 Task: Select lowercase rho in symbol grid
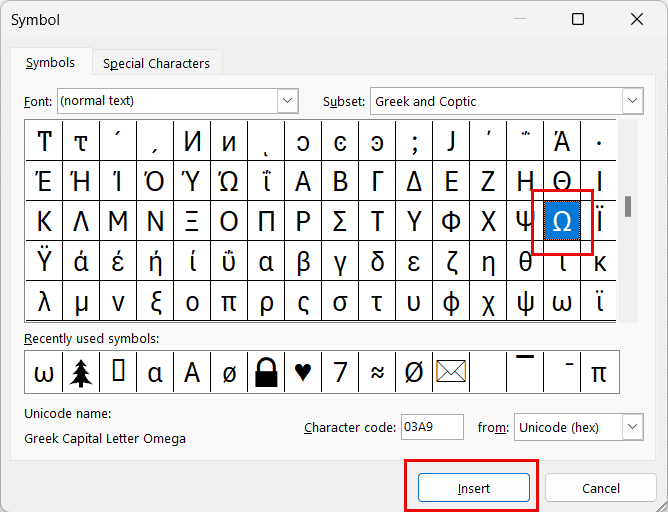click(x=266, y=301)
